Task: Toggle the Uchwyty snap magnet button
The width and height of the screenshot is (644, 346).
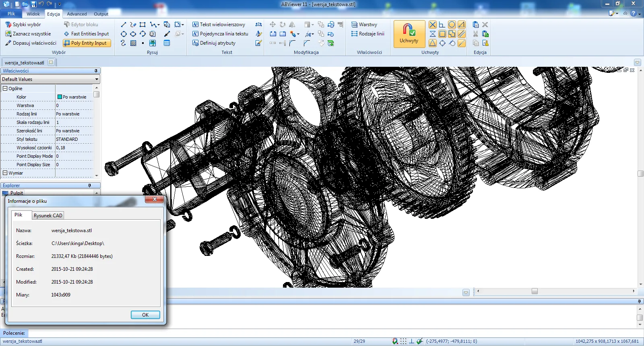Action: click(x=409, y=34)
